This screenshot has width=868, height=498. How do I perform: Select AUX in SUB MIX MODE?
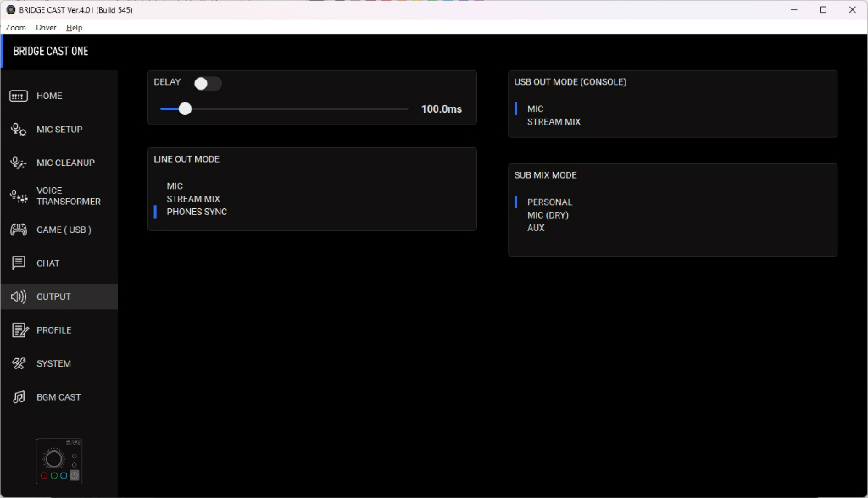(536, 228)
